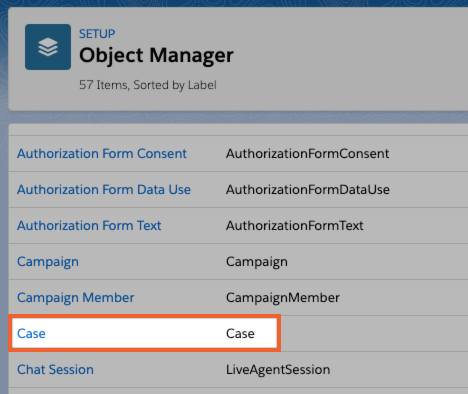
Task: Select the Authorization Form Text link
Action: pos(89,226)
